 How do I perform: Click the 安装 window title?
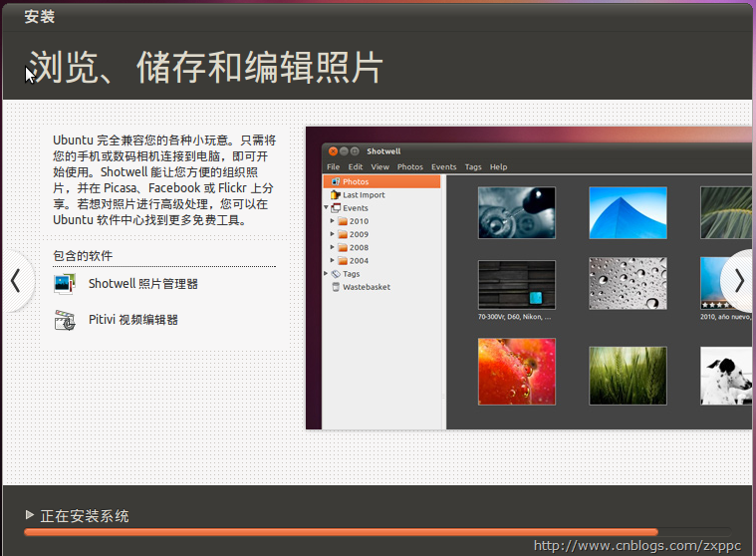[x=40, y=17]
